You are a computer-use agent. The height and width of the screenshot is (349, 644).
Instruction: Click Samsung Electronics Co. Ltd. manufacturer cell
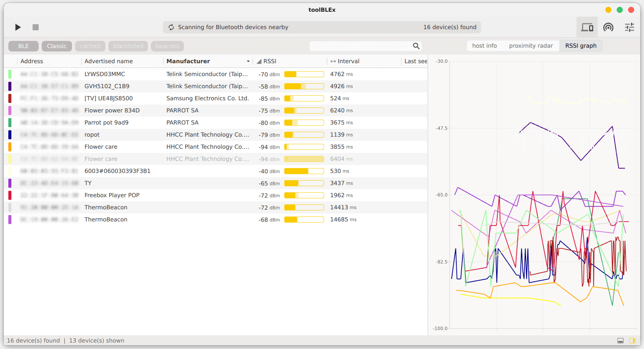point(208,98)
